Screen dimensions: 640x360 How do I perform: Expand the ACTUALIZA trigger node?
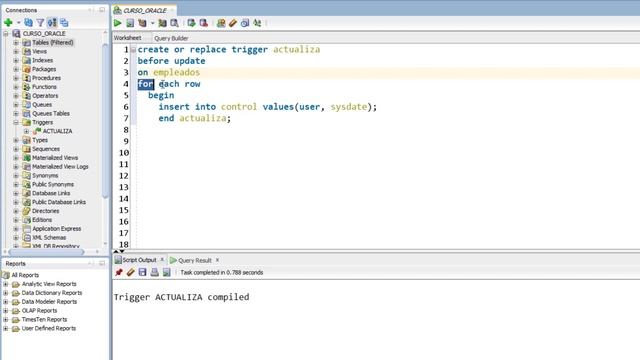click(26, 131)
